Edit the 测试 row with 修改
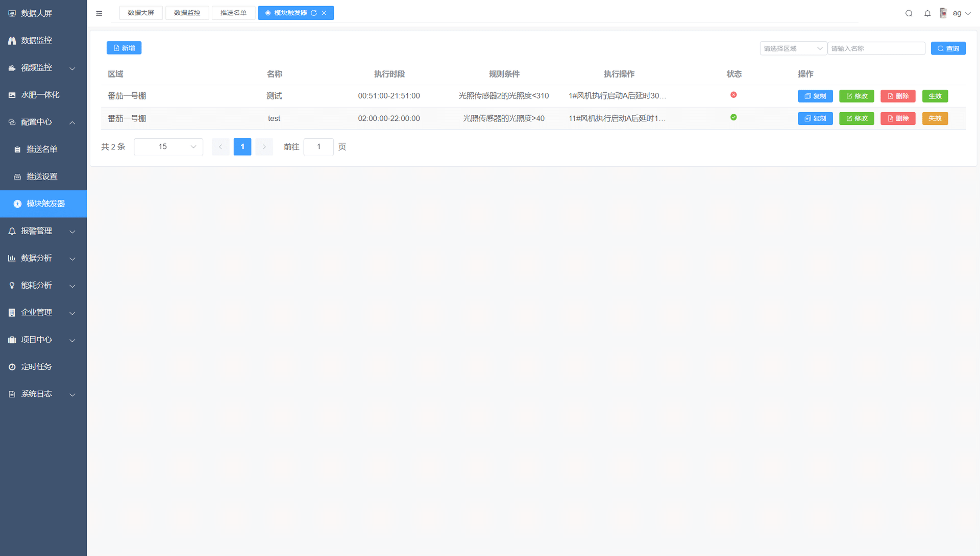Image resolution: width=980 pixels, height=556 pixels. (856, 96)
